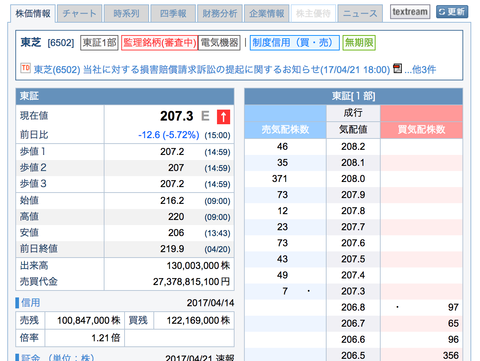The image size is (480, 361).
Task: Click the 207.7 quote price
Action: 353,227
